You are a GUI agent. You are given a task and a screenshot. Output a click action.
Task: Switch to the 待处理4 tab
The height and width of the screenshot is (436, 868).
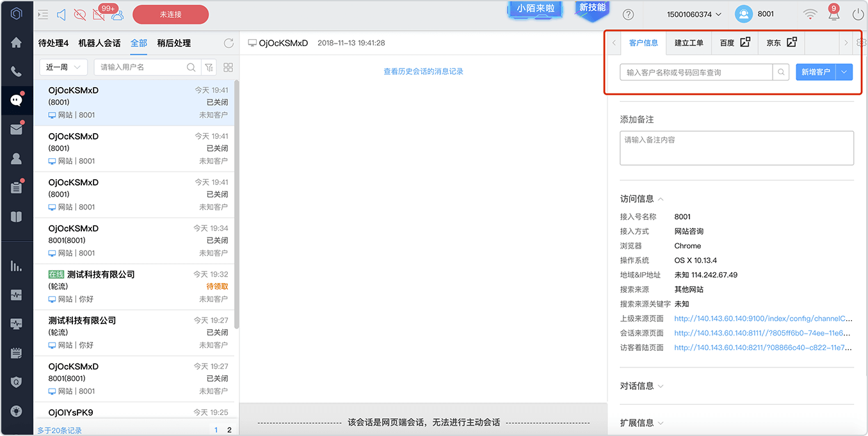pyautogui.click(x=54, y=43)
